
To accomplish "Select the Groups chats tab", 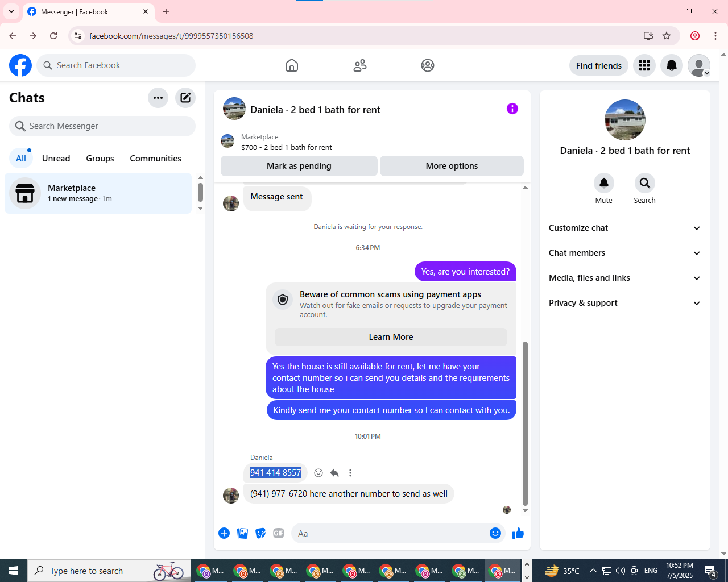I will click(x=100, y=159).
